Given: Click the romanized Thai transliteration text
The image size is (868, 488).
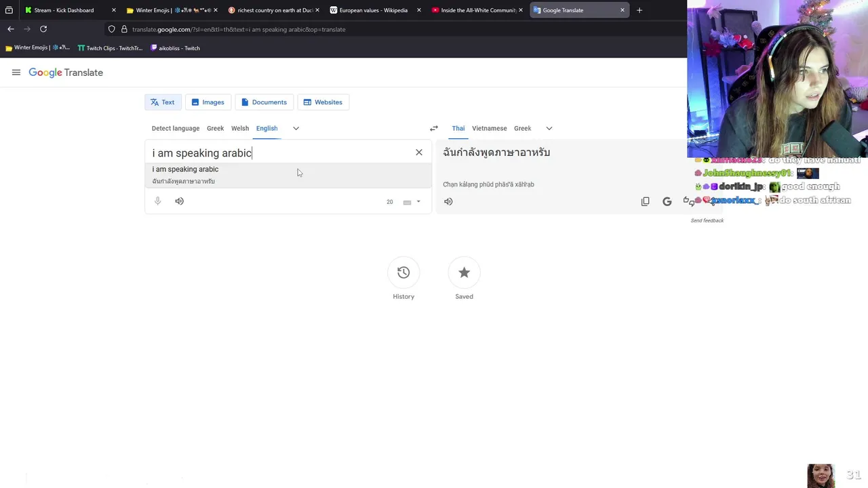Looking at the screenshot, I should [x=488, y=184].
